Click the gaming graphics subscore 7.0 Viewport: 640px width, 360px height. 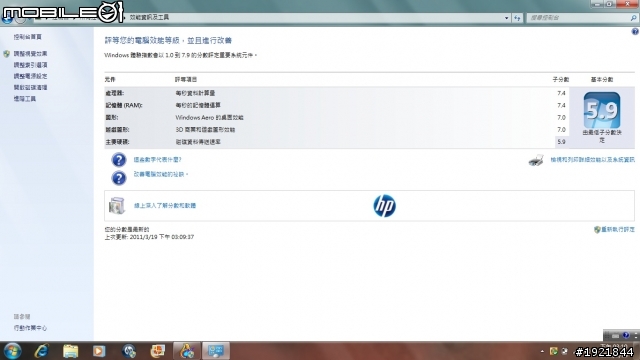tap(561, 130)
